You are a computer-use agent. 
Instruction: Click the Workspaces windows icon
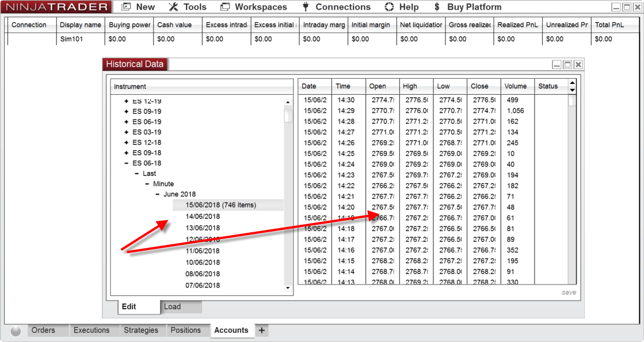(x=225, y=7)
